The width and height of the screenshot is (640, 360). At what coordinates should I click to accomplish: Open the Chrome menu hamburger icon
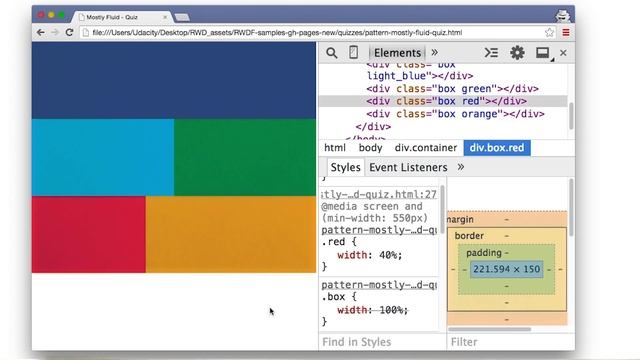(566, 33)
